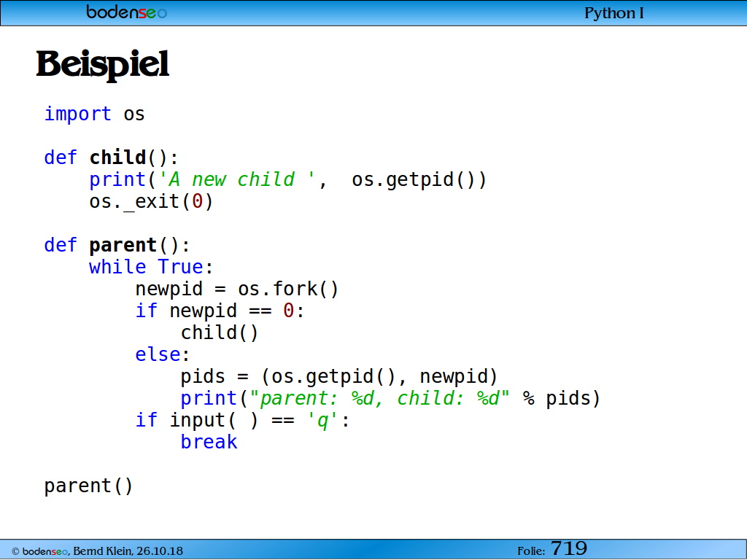Click the slide number 'Folie: 719'
This screenshot has height=560, width=747.
point(552,549)
